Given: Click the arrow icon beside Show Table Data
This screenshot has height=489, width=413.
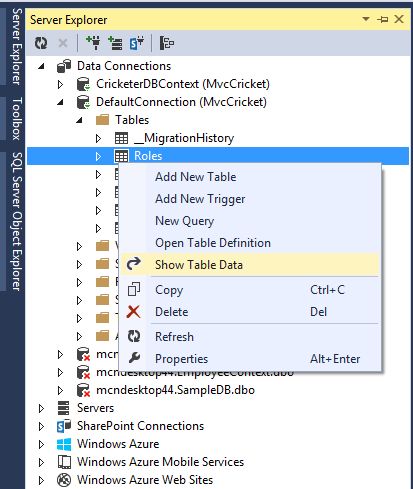Looking at the screenshot, I should (134, 264).
